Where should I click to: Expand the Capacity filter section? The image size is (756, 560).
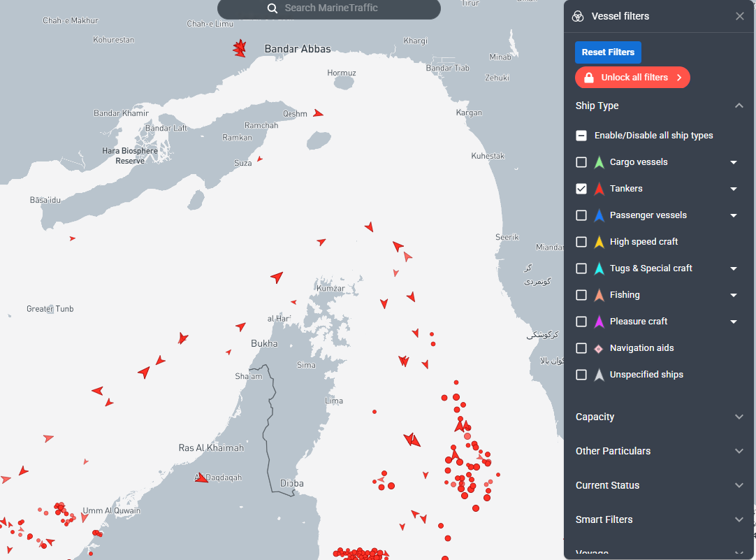click(659, 417)
